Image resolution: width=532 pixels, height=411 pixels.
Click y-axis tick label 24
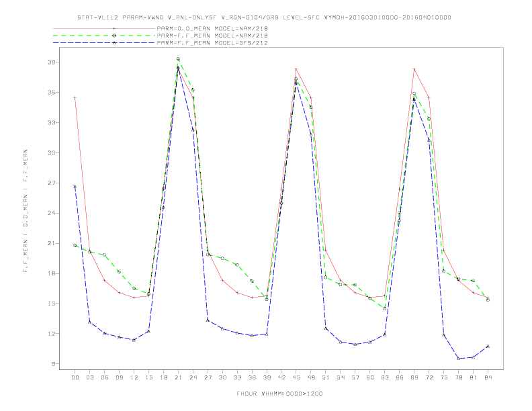51,214
